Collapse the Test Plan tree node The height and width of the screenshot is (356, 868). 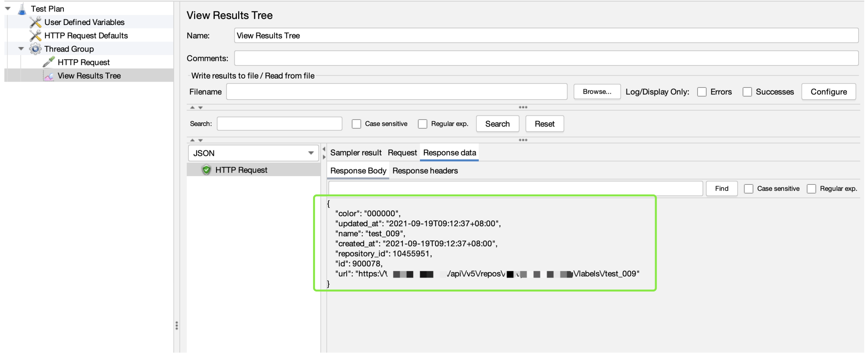pos(8,8)
